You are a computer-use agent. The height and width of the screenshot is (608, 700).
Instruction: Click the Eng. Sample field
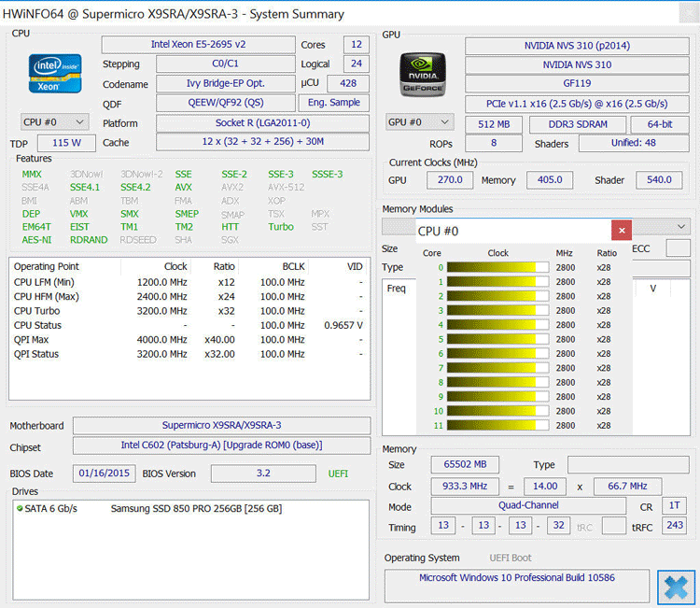point(334,103)
